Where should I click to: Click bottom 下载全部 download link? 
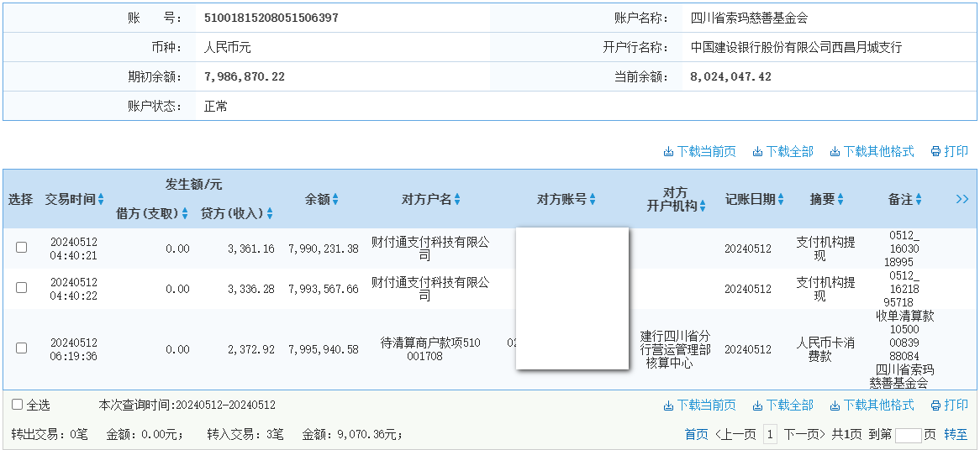pos(783,406)
